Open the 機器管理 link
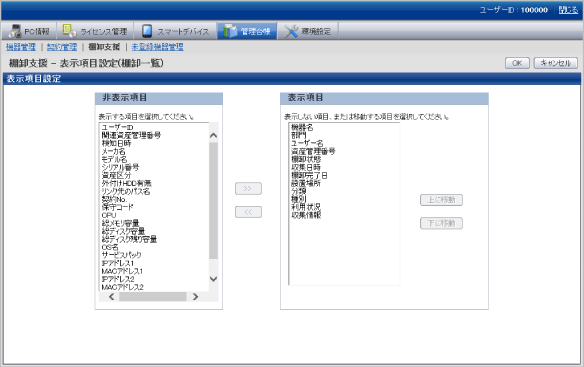Image resolution: width=584 pixels, height=367 pixels. tap(21, 47)
